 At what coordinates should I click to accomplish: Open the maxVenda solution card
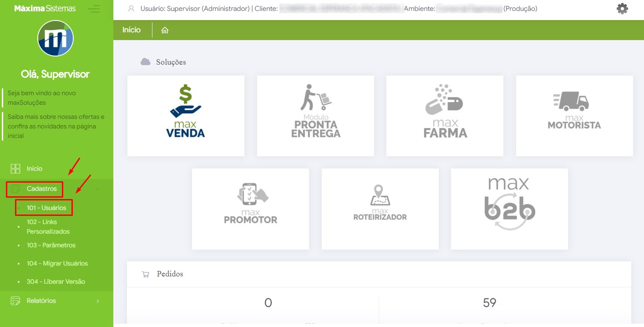point(186,116)
